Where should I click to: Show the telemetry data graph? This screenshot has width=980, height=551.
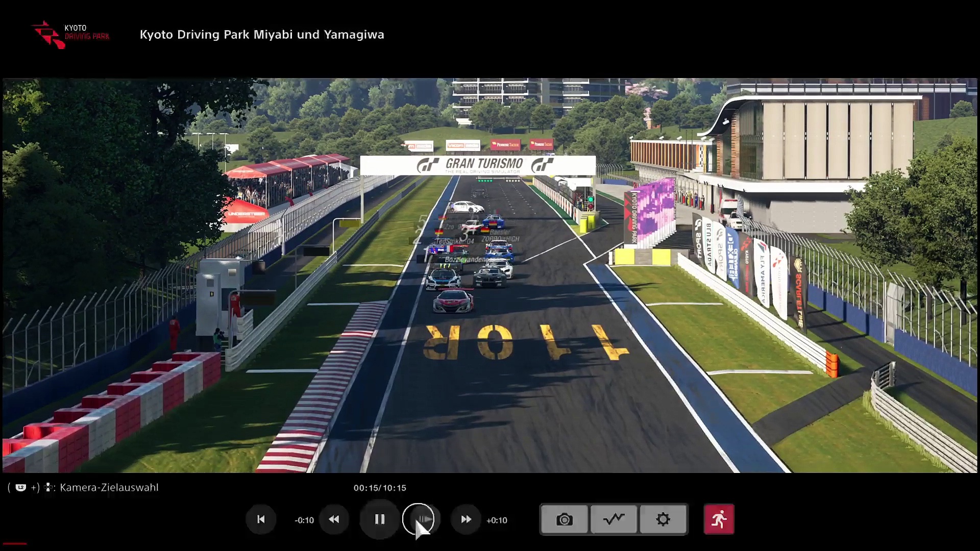coord(614,519)
